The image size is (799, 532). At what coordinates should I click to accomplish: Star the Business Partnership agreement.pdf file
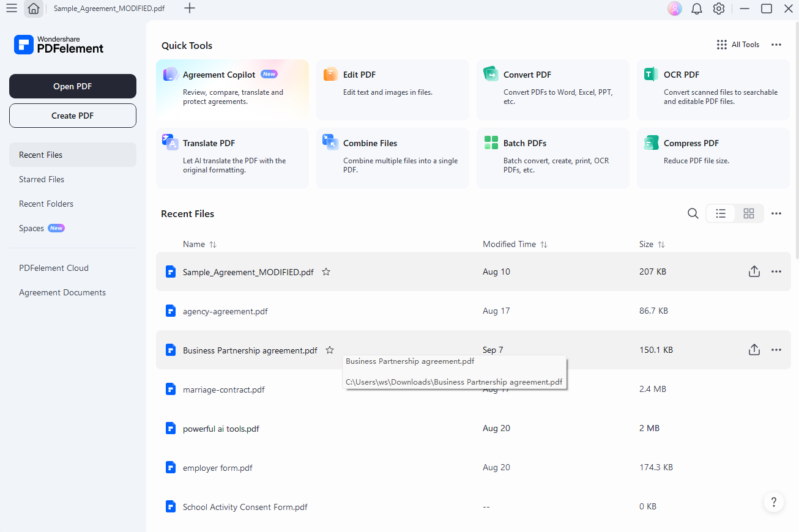(x=330, y=350)
